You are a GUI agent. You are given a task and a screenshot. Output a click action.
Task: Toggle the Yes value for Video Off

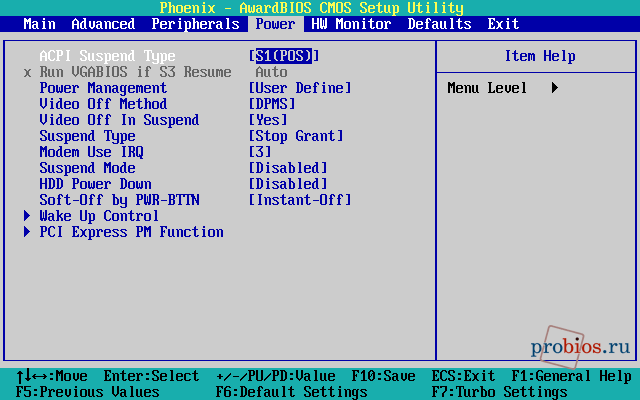pyautogui.click(x=268, y=120)
